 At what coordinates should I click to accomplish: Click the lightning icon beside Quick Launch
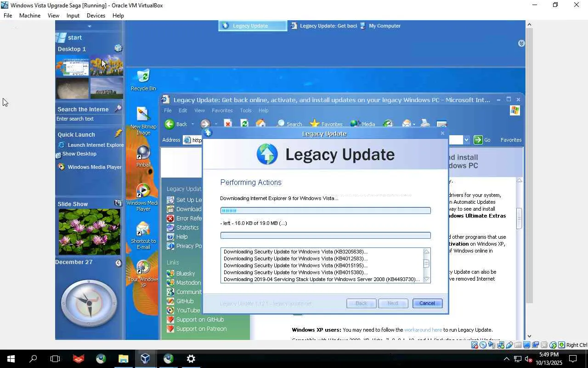(x=119, y=133)
